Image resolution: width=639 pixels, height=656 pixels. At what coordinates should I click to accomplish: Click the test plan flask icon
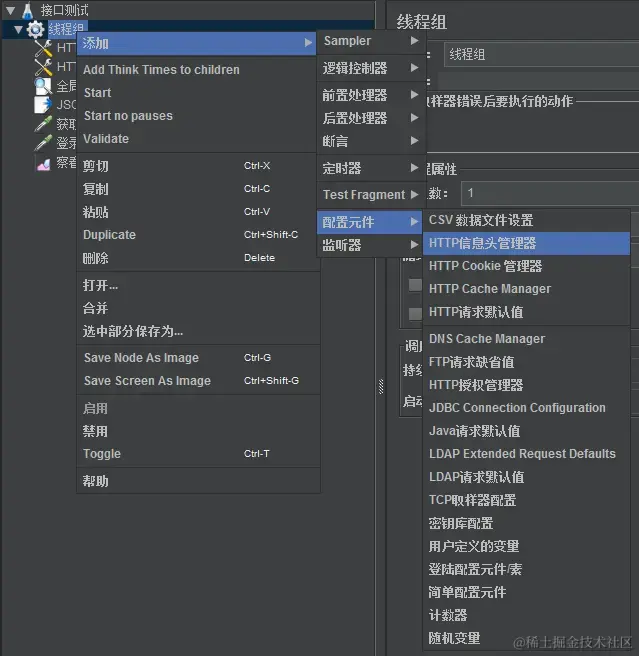click(x=28, y=10)
